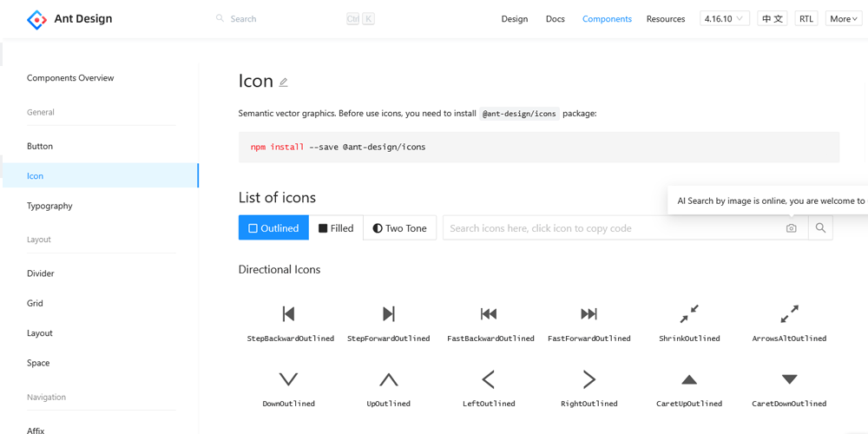Click the Ant Design logo icon
The height and width of the screenshot is (434, 868).
click(x=37, y=19)
